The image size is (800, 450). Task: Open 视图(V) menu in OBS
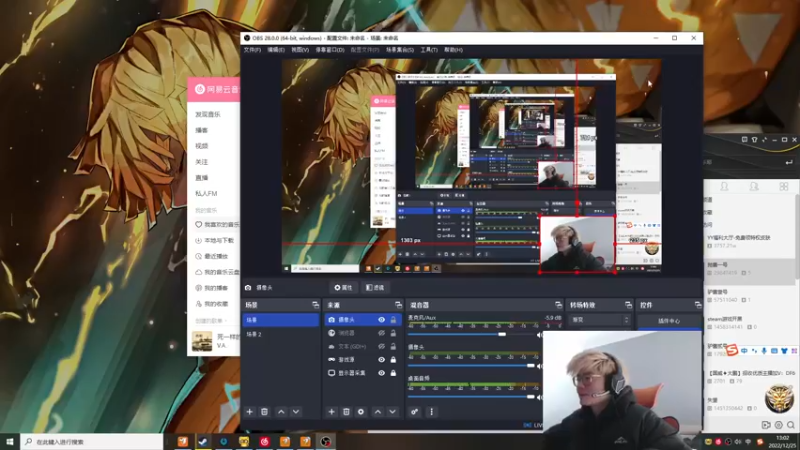tap(300, 50)
